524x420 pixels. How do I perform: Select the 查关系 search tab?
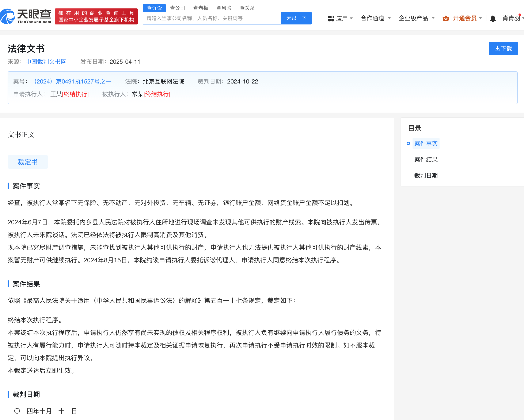coord(247,8)
